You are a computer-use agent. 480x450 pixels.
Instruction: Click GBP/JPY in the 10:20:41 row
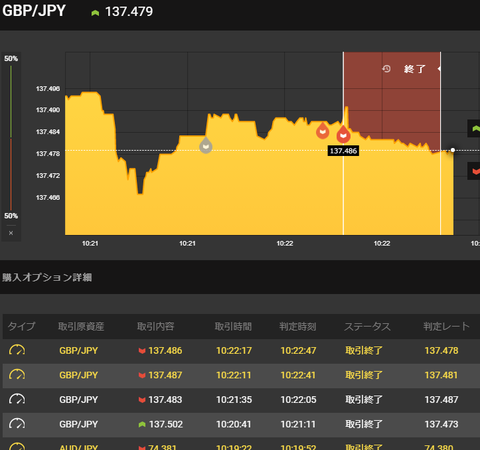79,424
